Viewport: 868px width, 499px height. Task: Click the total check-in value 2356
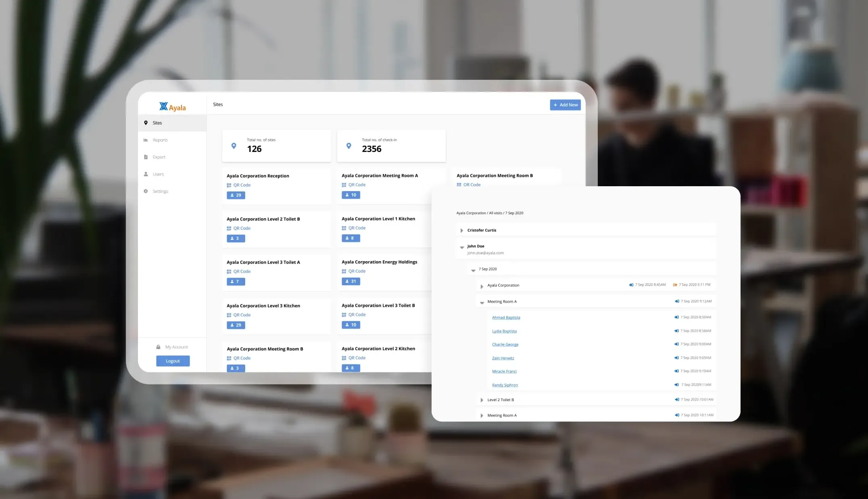coord(371,149)
